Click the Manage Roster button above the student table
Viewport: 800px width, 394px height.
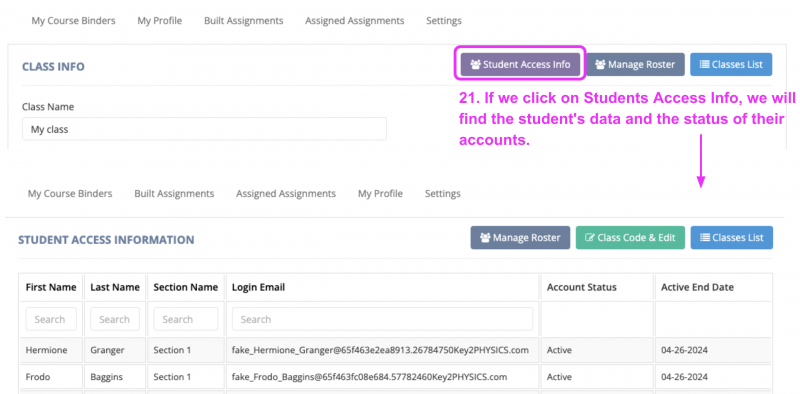point(520,237)
